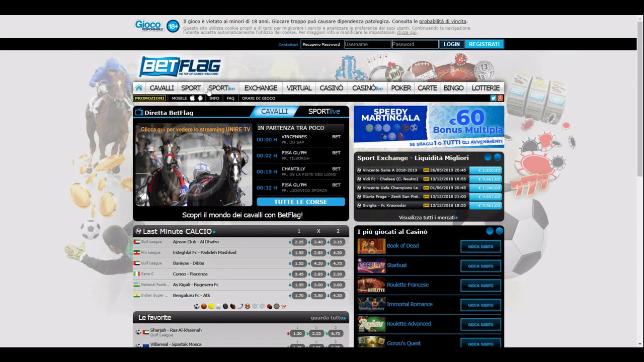The width and height of the screenshot is (644, 362).
Task: Click TUTTE LE CORSE button
Action: [x=301, y=202]
